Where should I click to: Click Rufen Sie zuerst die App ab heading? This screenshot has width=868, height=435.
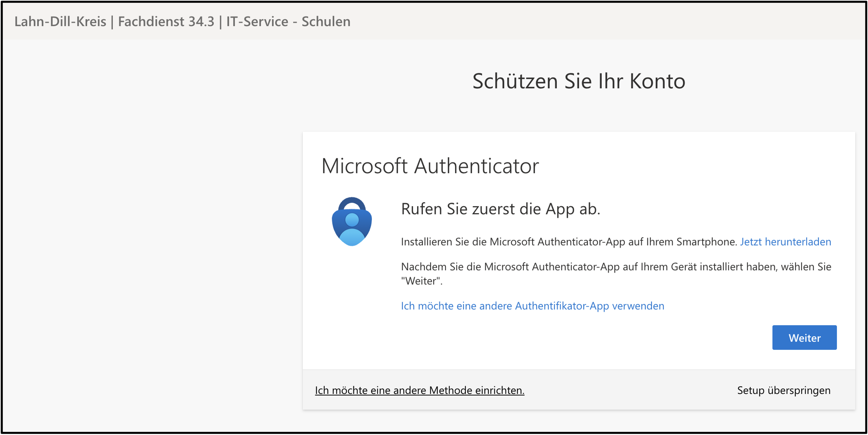(500, 209)
